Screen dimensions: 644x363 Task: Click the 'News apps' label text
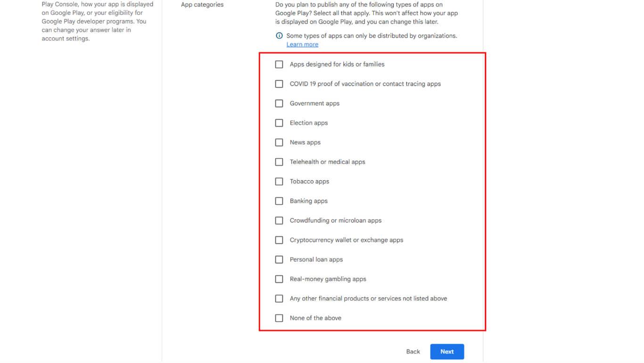coord(305,143)
